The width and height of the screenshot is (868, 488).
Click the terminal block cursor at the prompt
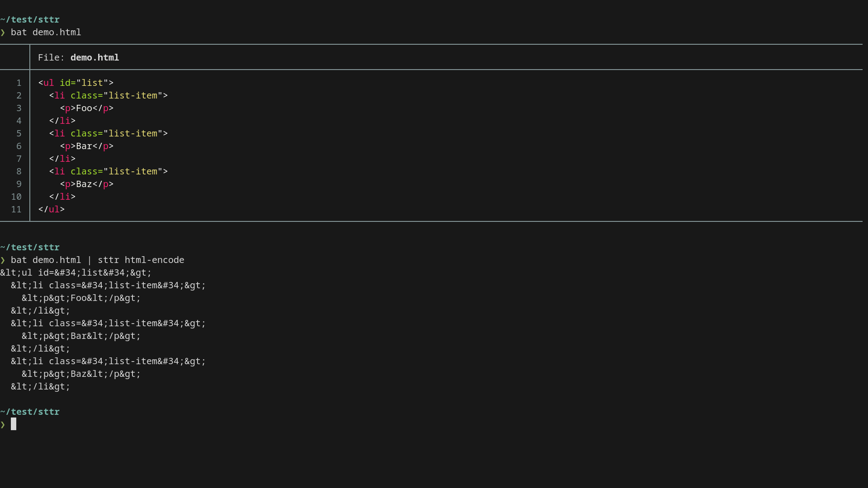coord(14,424)
